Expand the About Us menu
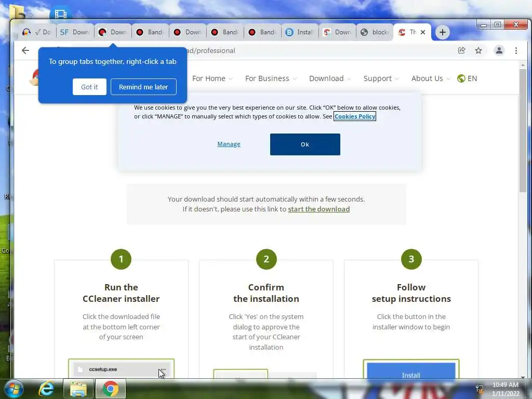 (431, 78)
